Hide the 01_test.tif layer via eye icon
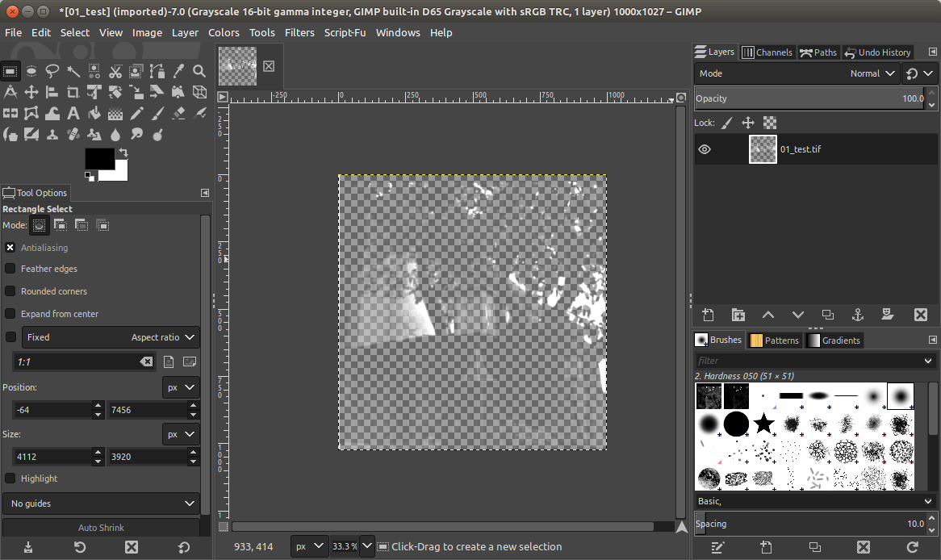 pyautogui.click(x=705, y=149)
